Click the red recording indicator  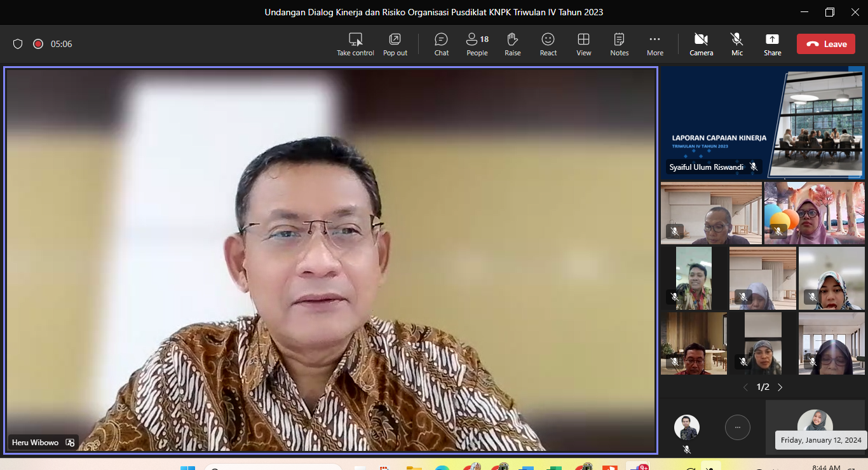click(38, 44)
